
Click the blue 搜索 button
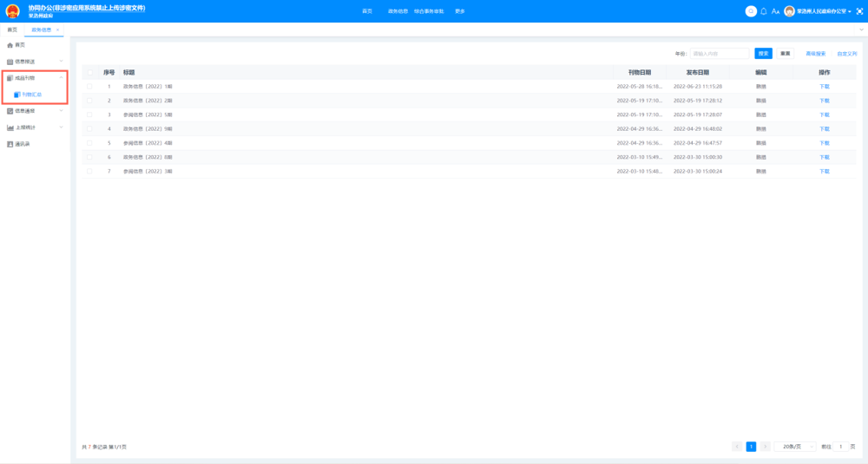pos(763,54)
